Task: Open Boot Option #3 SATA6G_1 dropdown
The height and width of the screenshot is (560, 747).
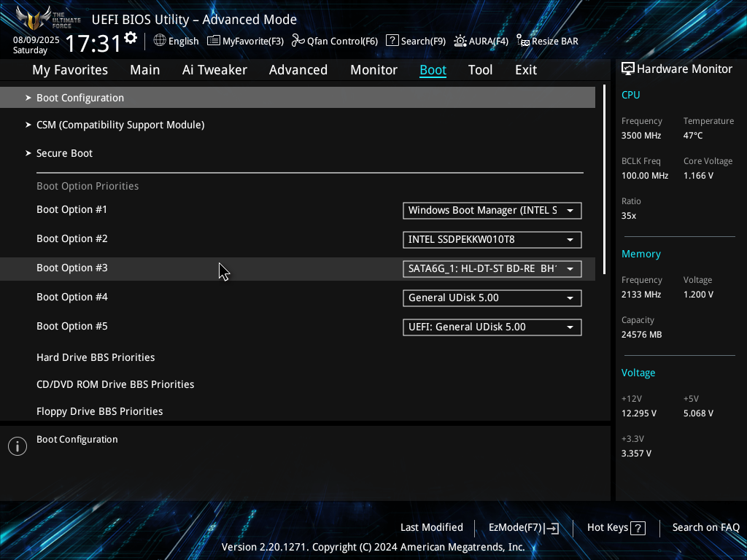Action: tap(492, 268)
